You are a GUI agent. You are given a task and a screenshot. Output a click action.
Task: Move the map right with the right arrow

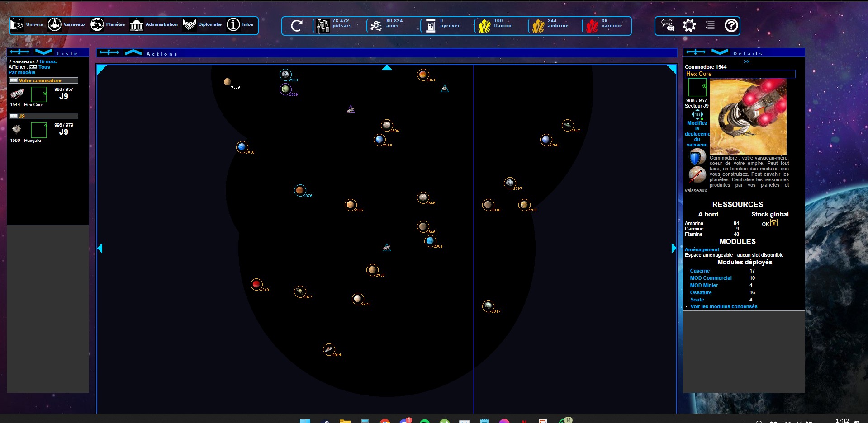tap(674, 248)
